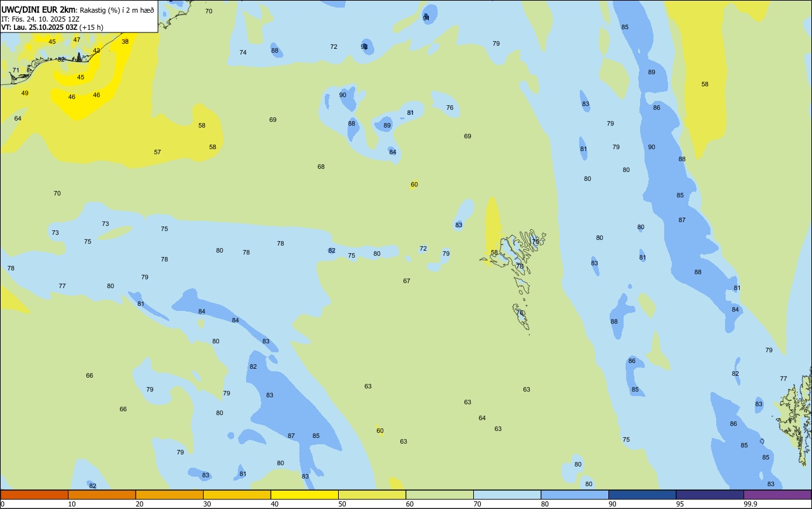
Task: Click the map title UWC/DINI EUR 2km
Action: 39,10
